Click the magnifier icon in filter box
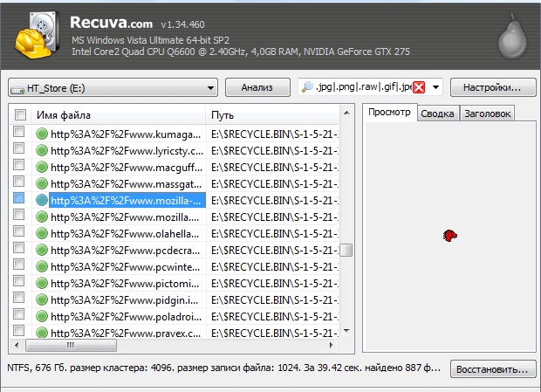Viewport: 541px width, 392px height. pos(307,87)
